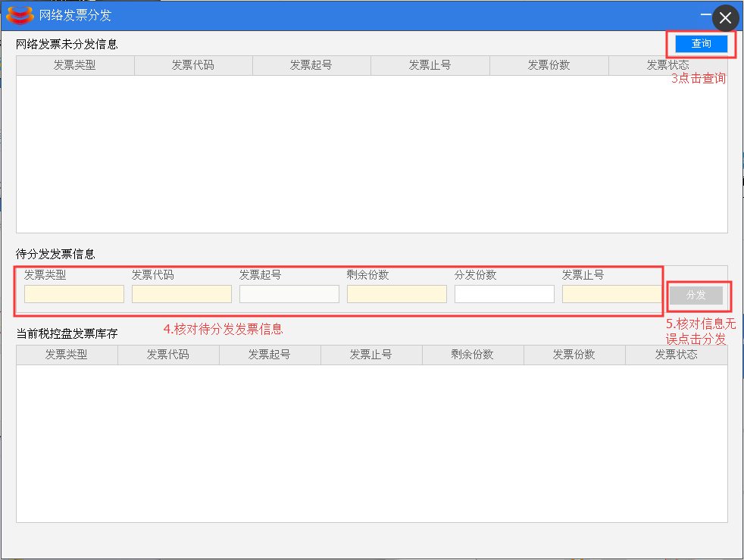
Task: Click the 发票止号 field in 待分发发票信息
Action: (611, 294)
